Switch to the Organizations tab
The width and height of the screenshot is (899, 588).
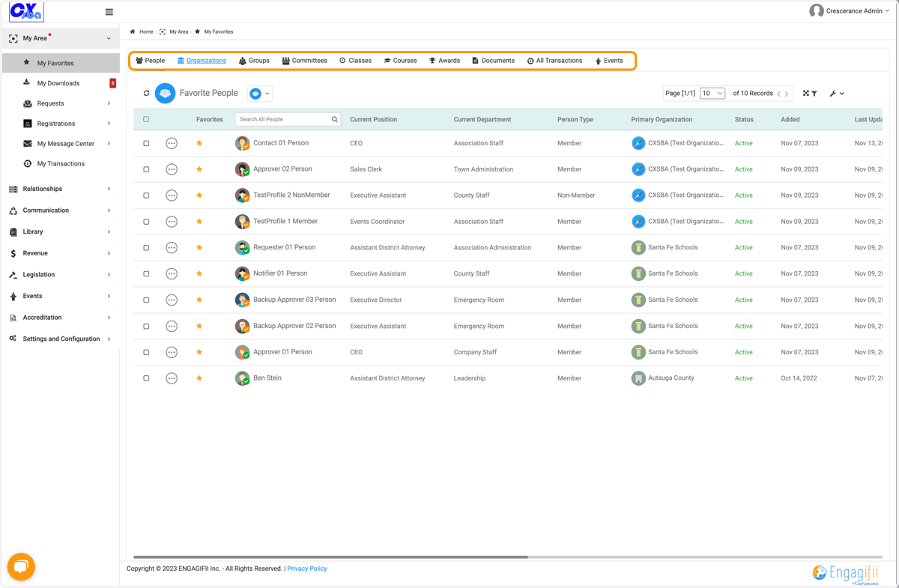point(202,61)
